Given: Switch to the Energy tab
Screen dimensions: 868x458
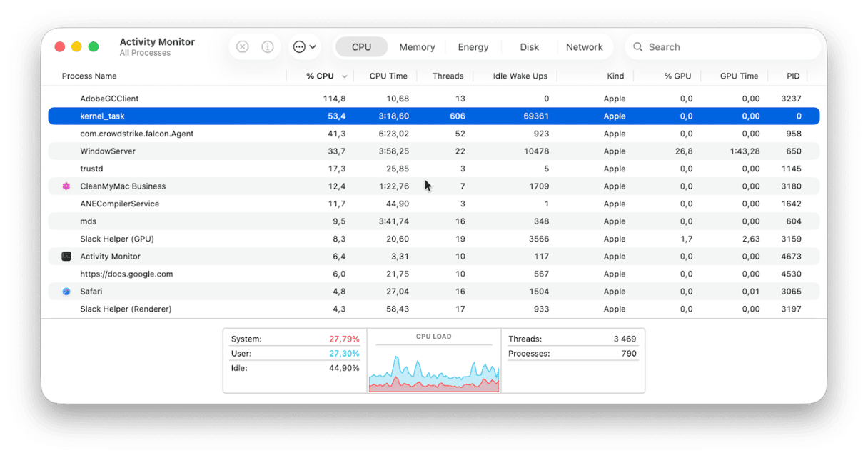Looking at the screenshot, I should point(473,47).
